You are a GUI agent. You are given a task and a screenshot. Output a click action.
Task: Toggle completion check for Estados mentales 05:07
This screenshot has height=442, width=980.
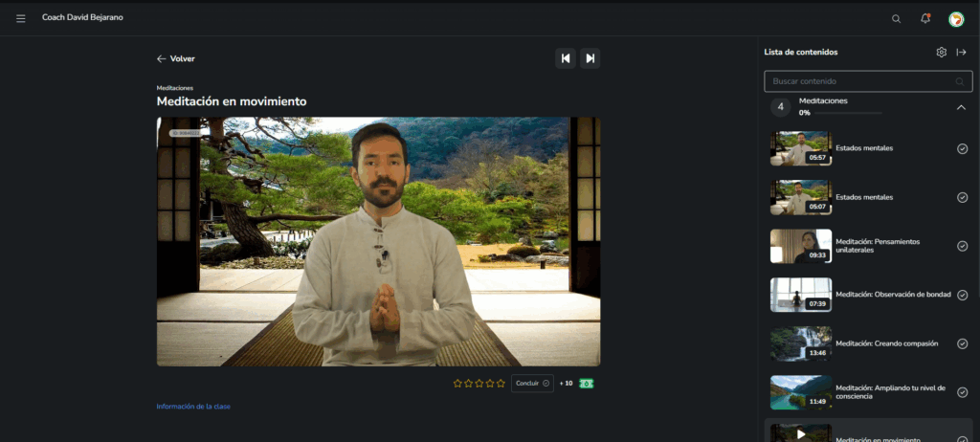[x=963, y=197]
